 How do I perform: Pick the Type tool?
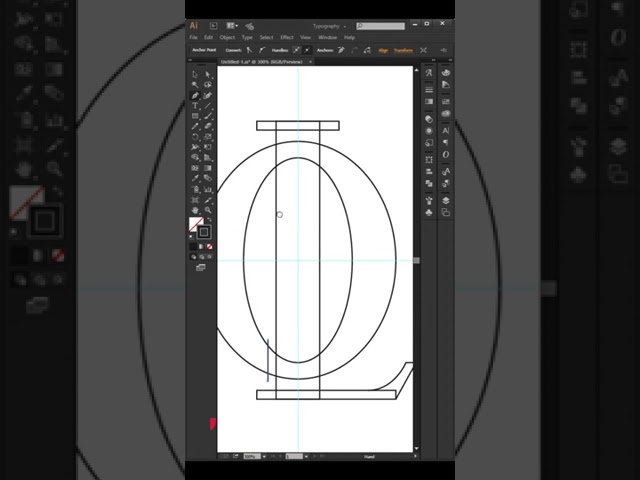(195, 106)
